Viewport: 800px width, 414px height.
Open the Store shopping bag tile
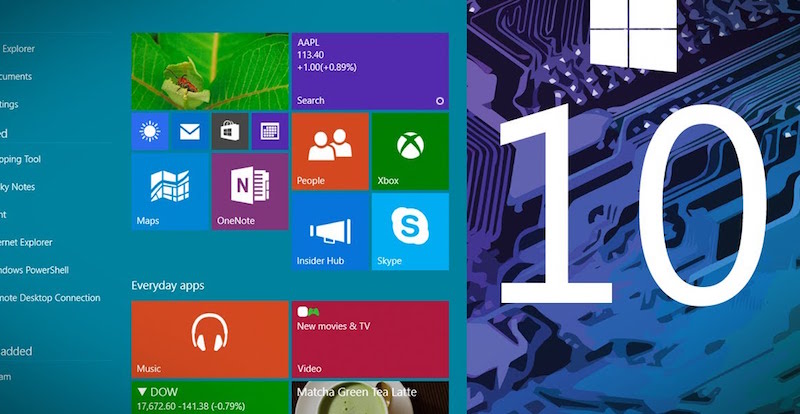coord(230,132)
